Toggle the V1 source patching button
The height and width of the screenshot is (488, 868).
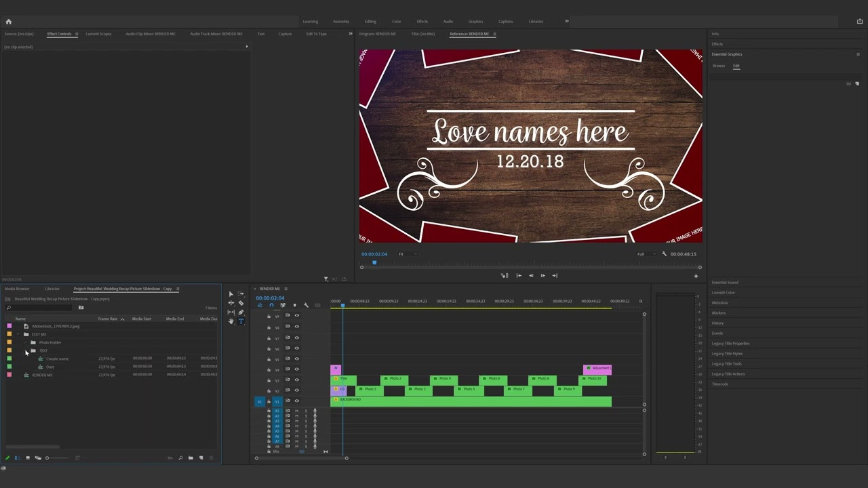[259, 402]
